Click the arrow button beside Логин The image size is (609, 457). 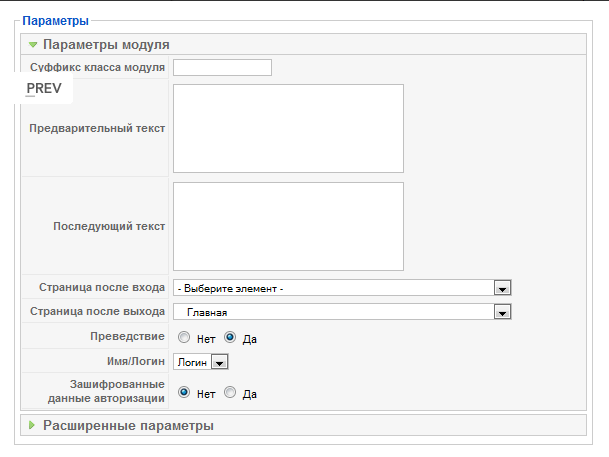coord(219,362)
